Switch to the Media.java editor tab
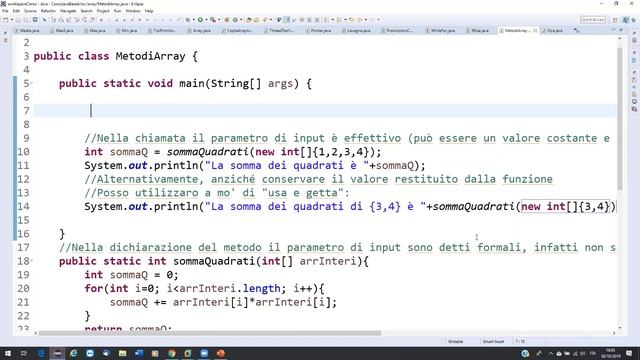This screenshot has width=640, height=360. tap(27, 31)
